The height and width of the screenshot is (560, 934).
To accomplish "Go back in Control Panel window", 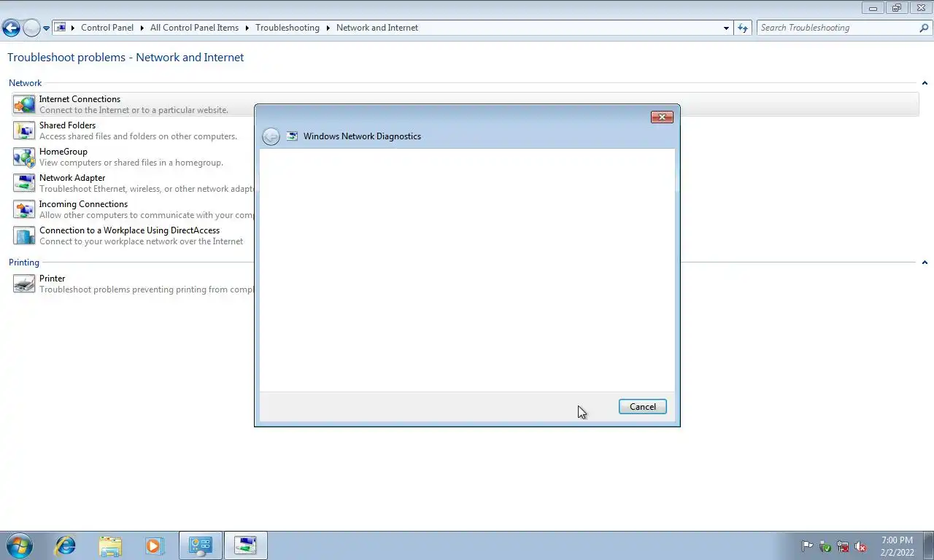I will tap(11, 28).
